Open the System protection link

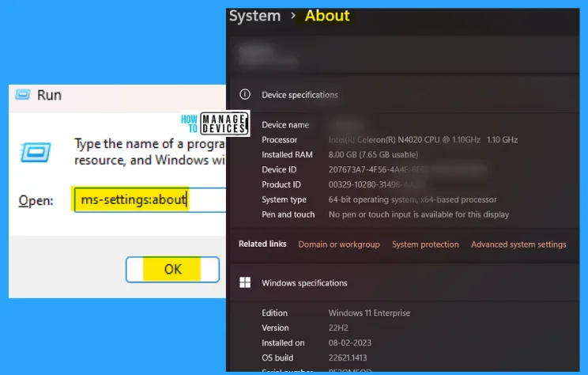coord(425,244)
